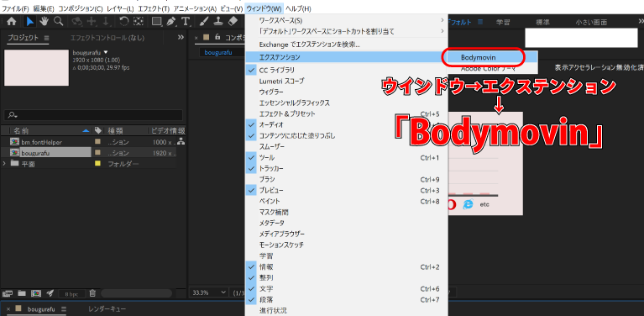Choose Exchange でエクステンションを検索
Image resolution: width=644 pixels, height=316 pixels.
click(346, 45)
